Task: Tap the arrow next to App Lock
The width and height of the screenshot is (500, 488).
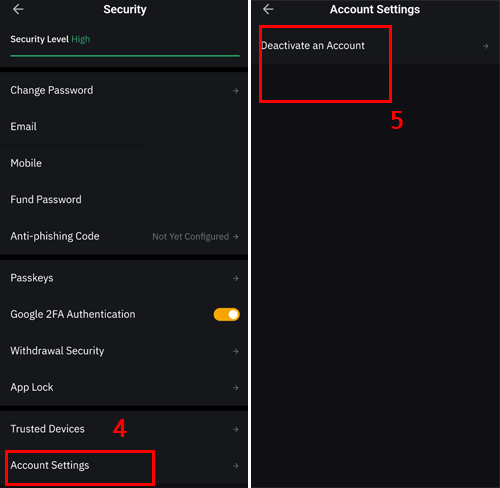Action: (235, 388)
